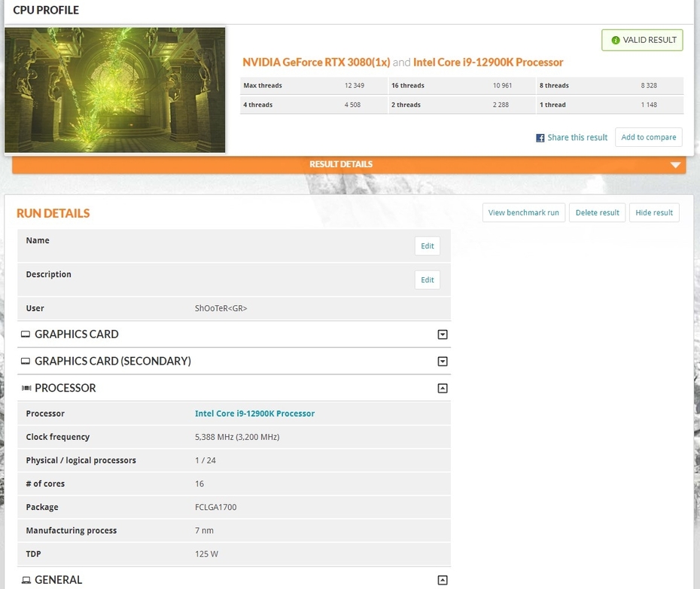700x589 pixels.
Task: Click the GRAPHICS CARD (SECONDARY) title
Action: (112, 361)
